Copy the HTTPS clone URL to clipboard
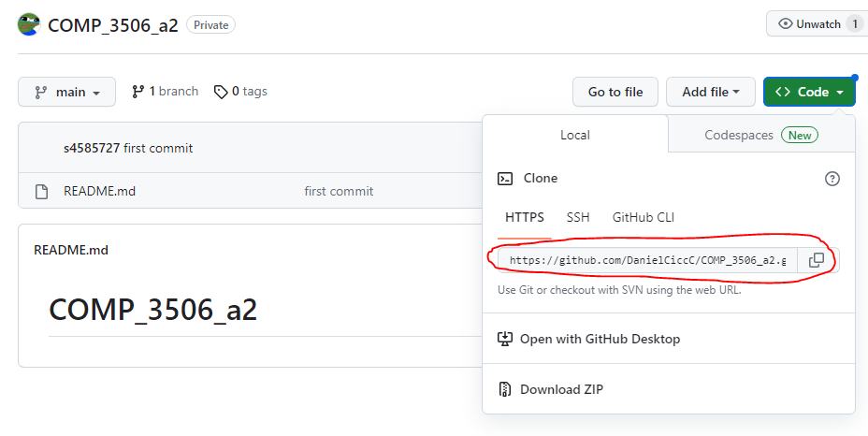The width and height of the screenshot is (868, 436). (816, 260)
